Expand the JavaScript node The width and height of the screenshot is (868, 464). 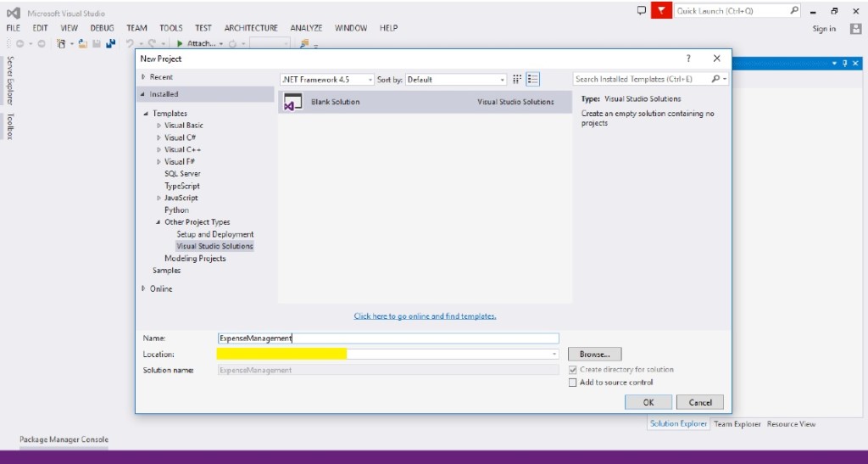[x=159, y=198]
